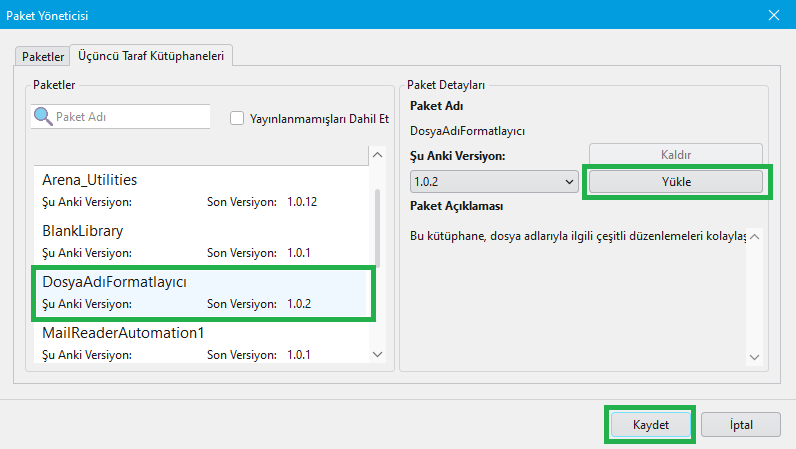Select Üçüncü Taraf Kütüphaneleri tab
Viewport: 796px width, 449px height.
coord(151,56)
